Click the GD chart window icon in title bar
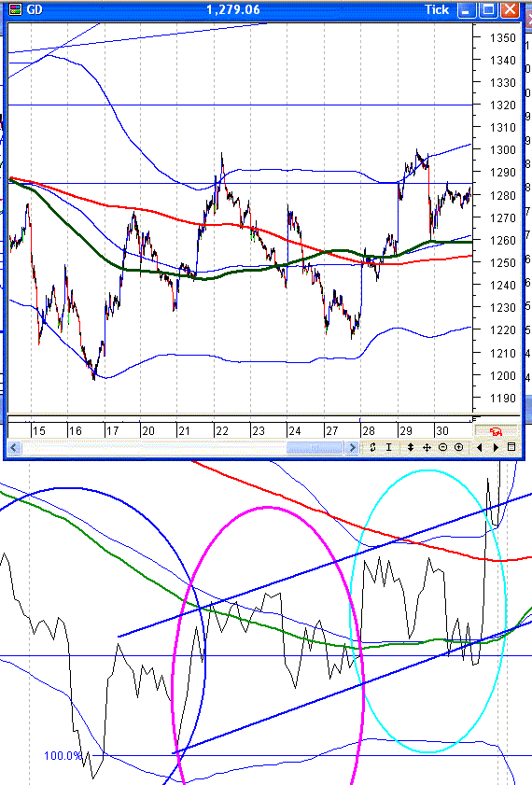 (16, 9)
